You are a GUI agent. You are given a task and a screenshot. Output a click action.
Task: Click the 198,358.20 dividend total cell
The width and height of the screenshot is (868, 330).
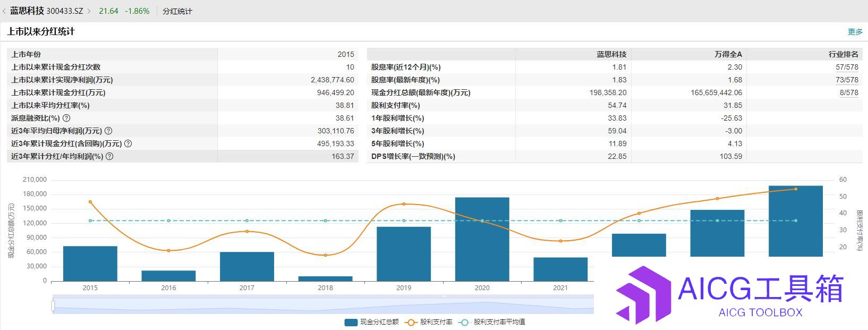[608, 92]
